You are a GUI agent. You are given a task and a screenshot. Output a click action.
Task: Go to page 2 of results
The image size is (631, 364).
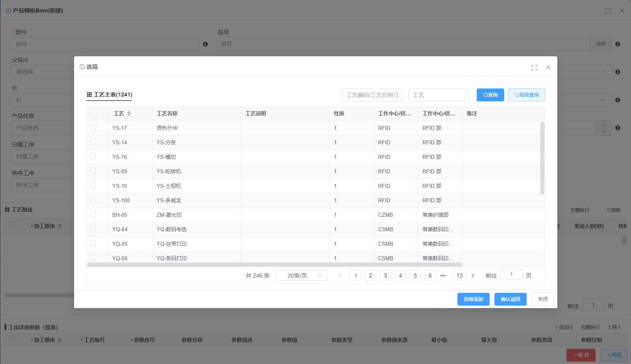tap(370, 276)
